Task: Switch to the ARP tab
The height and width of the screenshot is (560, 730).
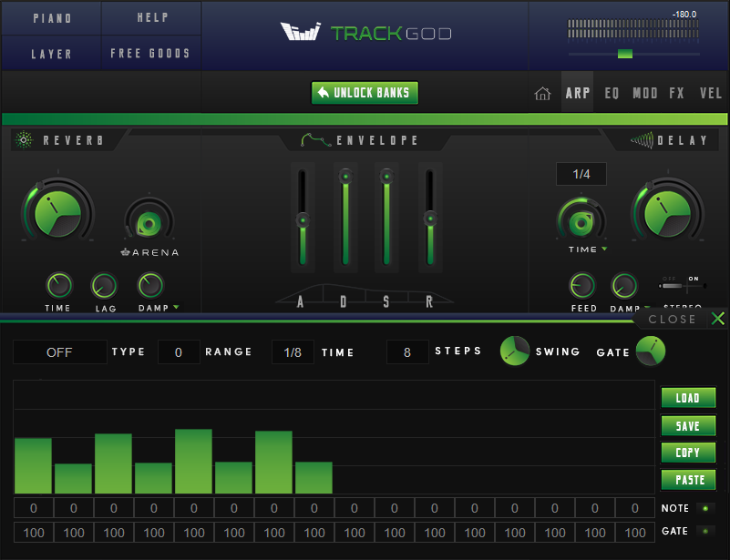Action: (577, 93)
